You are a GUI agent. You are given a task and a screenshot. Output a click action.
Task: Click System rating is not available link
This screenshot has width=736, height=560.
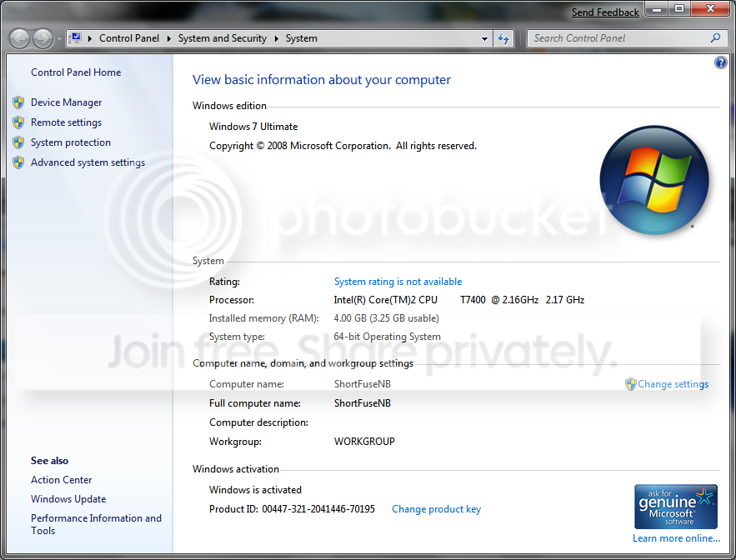[398, 282]
